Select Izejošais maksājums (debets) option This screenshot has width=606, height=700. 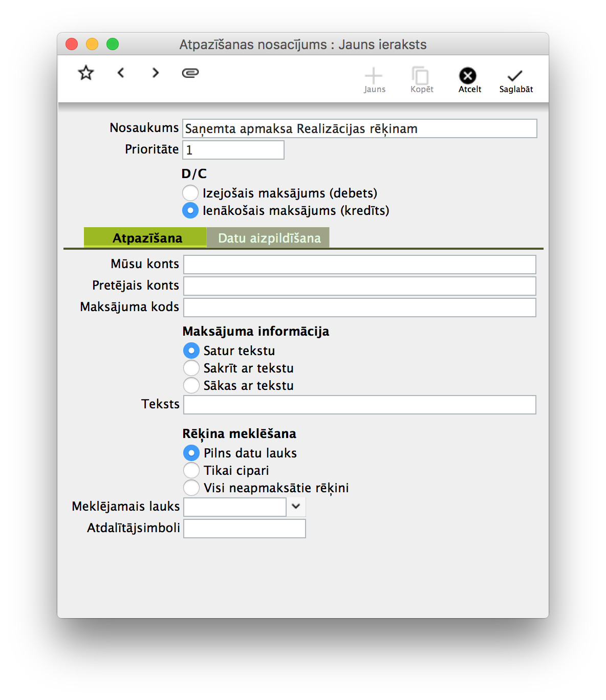click(x=190, y=193)
